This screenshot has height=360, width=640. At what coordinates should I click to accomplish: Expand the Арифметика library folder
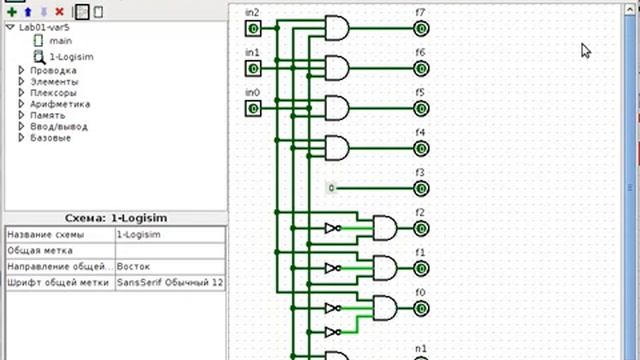pyautogui.click(x=21, y=104)
